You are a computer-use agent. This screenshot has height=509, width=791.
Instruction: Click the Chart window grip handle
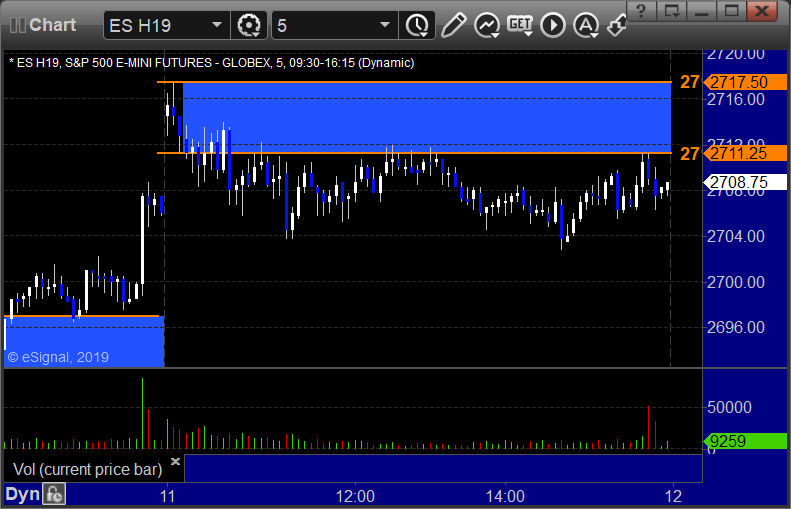[17, 25]
